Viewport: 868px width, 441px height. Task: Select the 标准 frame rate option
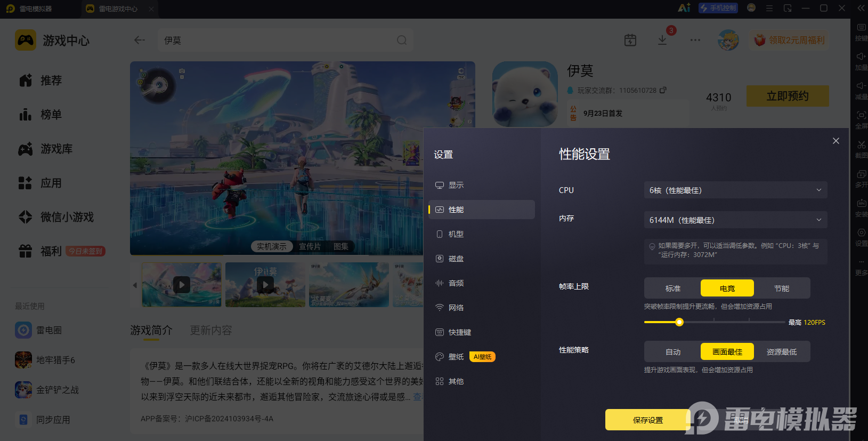click(x=673, y=288)
